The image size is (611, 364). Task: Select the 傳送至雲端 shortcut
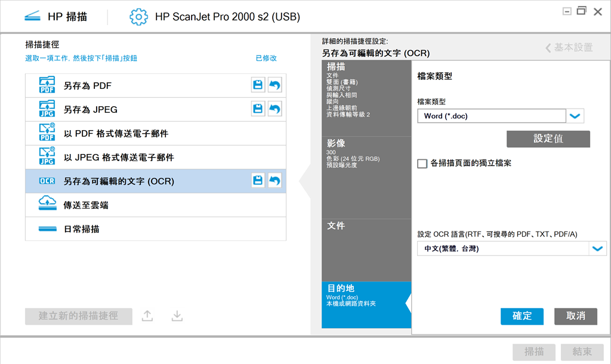(155, 205)
